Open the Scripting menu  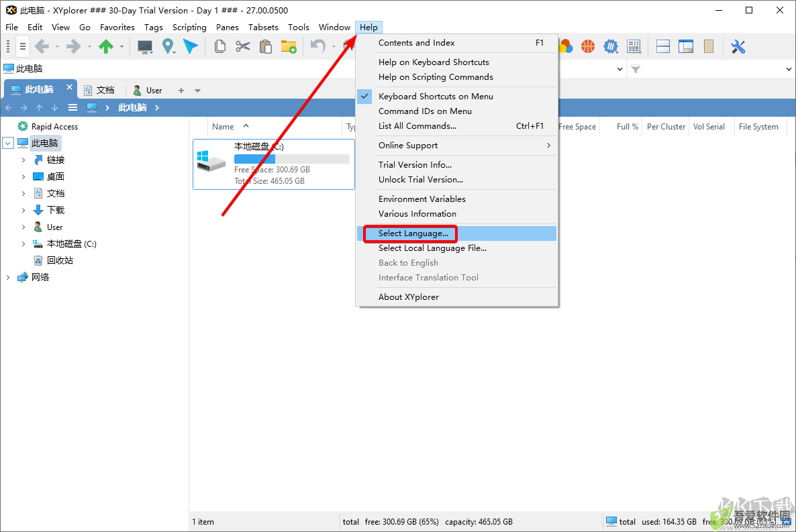(x=189, y=28)
